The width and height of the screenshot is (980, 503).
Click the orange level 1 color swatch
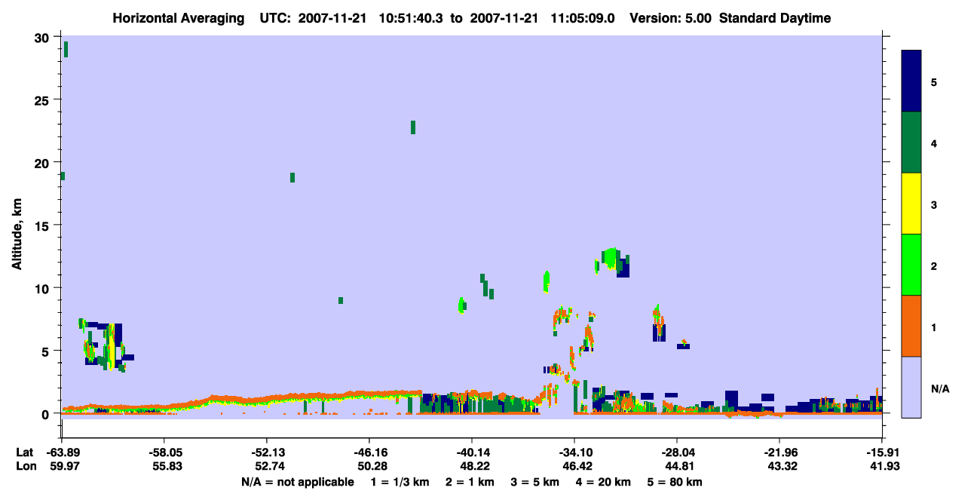tap(911, 326)
